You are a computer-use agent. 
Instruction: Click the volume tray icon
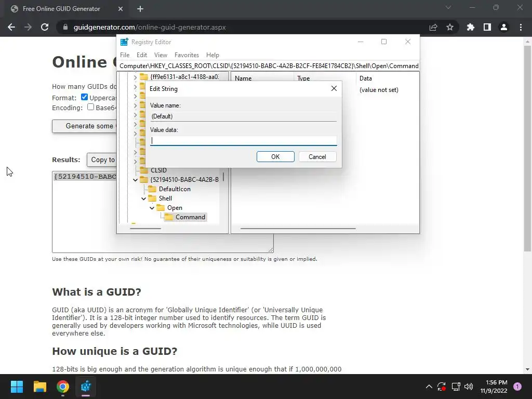469,387
